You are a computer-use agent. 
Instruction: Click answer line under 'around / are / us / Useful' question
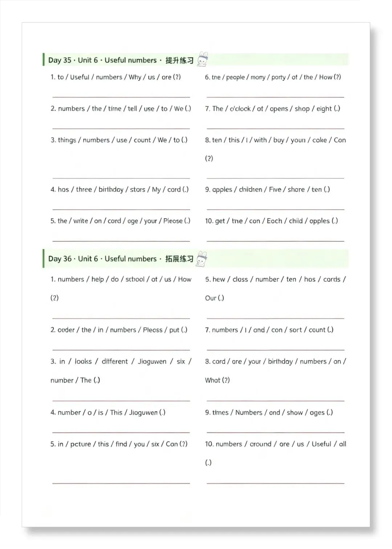click(x=275, y=483)
